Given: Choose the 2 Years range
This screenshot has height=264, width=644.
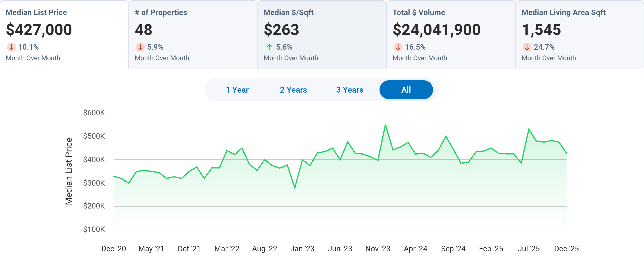Looking at the screenshot, I should point(293,90).
